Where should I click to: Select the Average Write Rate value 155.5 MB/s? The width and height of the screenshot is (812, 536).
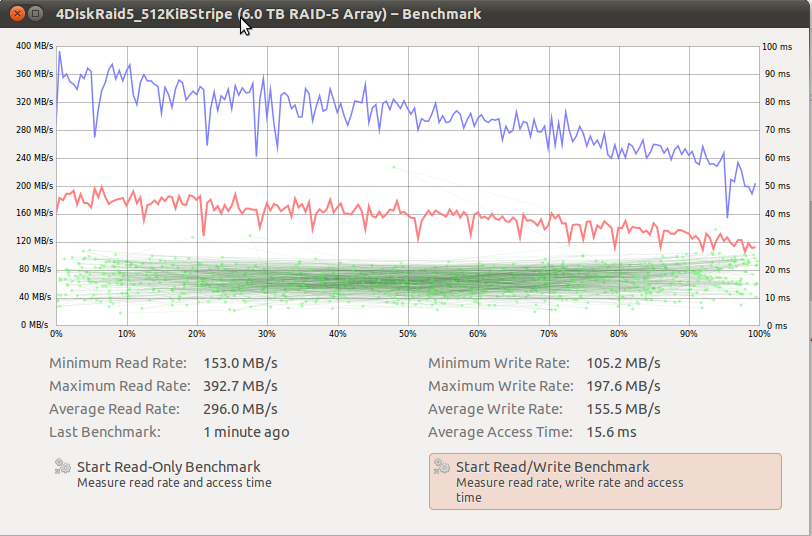click(x=623, y=409)
